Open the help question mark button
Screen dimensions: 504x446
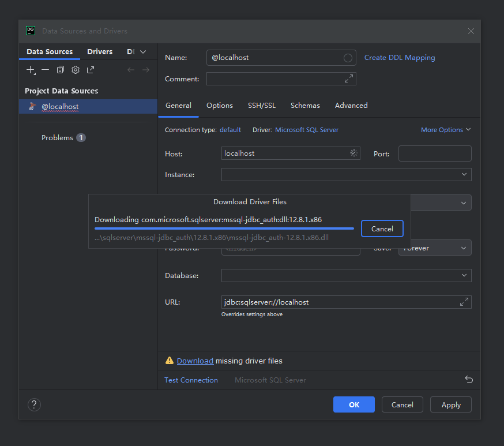[35, 404]
